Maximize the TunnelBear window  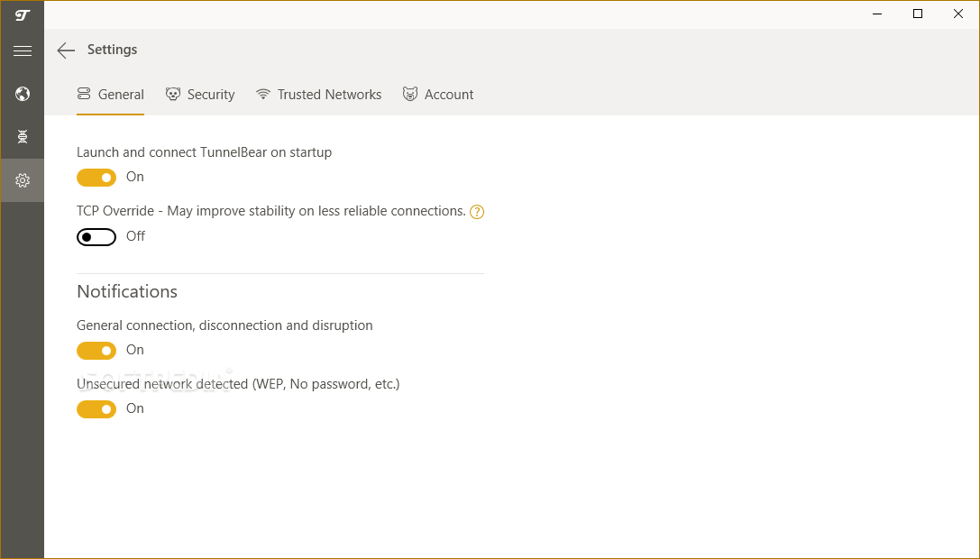918,14
